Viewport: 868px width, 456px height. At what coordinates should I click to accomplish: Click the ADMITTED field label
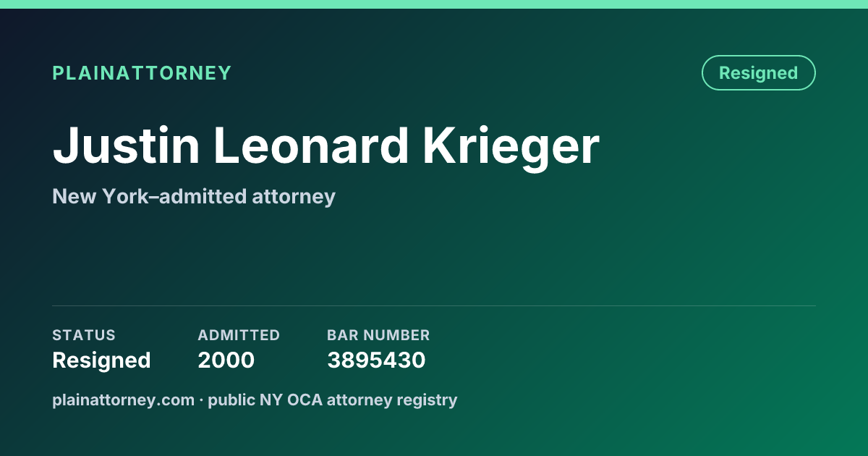pos(239,335)
